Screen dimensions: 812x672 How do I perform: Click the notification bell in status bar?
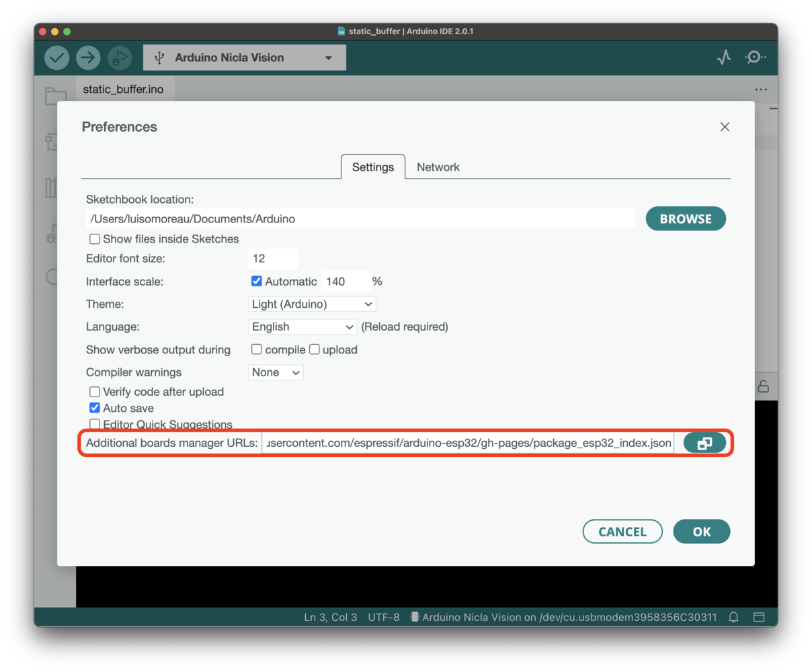[x=733, y=617]
